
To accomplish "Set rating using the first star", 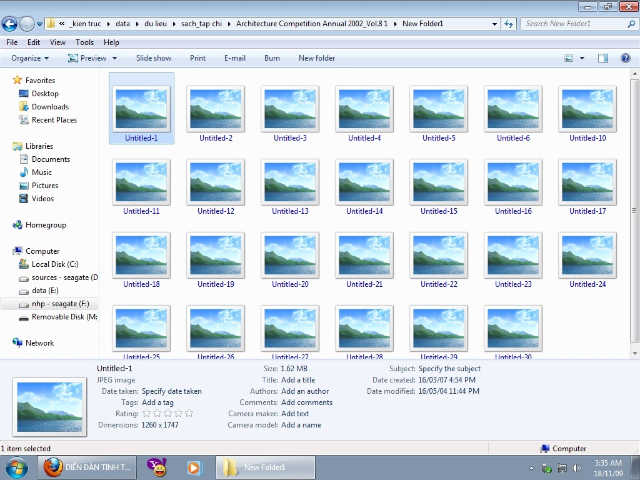I will 146,413.
